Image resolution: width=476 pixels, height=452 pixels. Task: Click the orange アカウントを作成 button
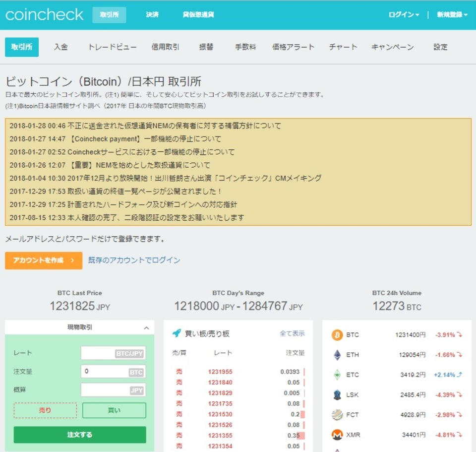point(44,260)
